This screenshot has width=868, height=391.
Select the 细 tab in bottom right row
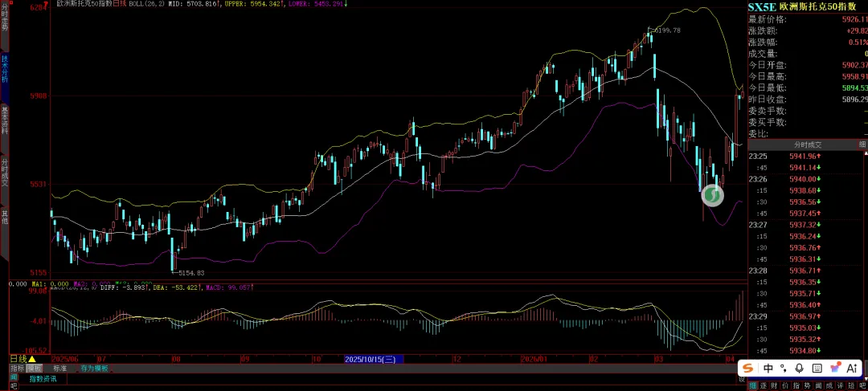click(x=753, y=385)
